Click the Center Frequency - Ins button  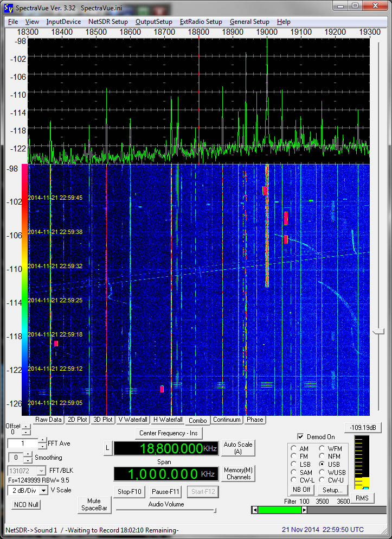(169, 433)
